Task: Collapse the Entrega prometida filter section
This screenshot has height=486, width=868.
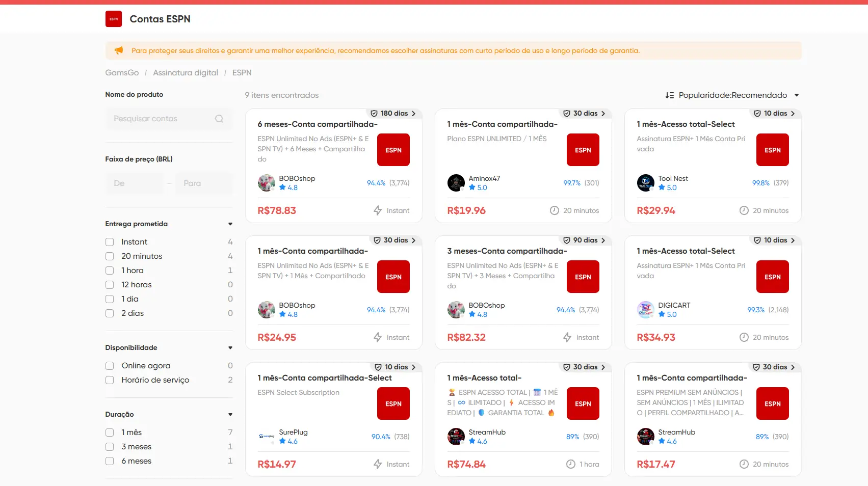Action: point(230,224)
